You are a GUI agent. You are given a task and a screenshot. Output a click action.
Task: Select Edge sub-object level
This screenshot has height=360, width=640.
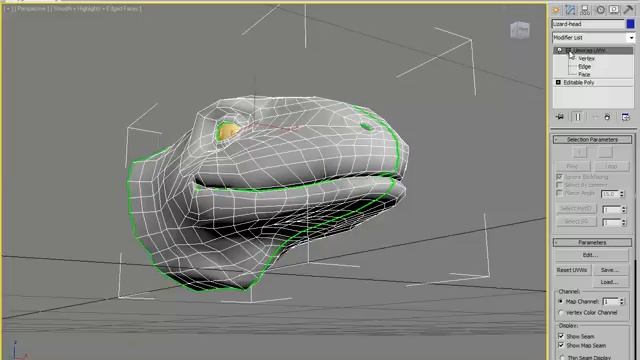coord(584,67)
